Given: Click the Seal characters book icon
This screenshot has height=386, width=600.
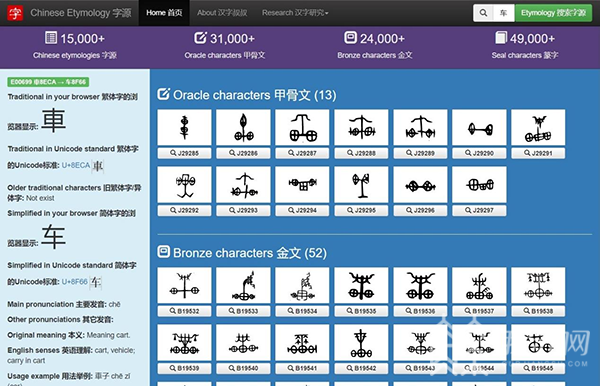Looking at the screenshot, I should click(501, 38).
